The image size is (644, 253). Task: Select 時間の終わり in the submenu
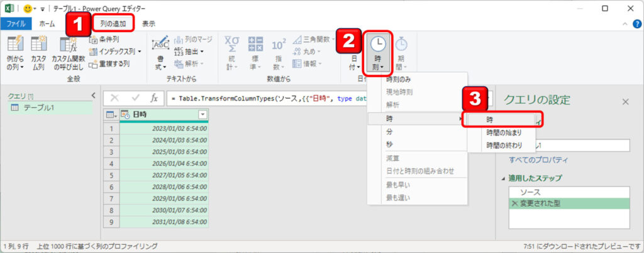tap(505, 145)
